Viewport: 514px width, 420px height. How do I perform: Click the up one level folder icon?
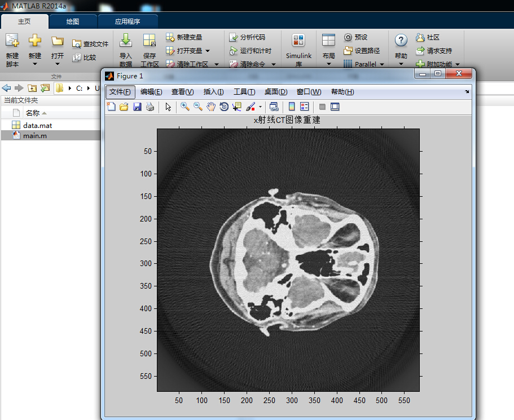click(x=32, y=88)
